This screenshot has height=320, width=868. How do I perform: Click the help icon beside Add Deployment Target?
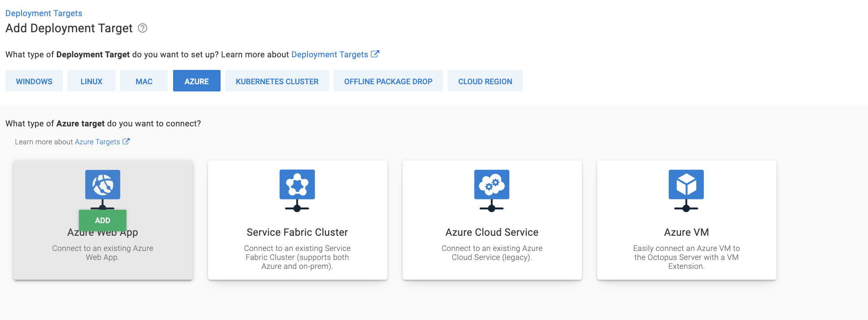(143, 28)
